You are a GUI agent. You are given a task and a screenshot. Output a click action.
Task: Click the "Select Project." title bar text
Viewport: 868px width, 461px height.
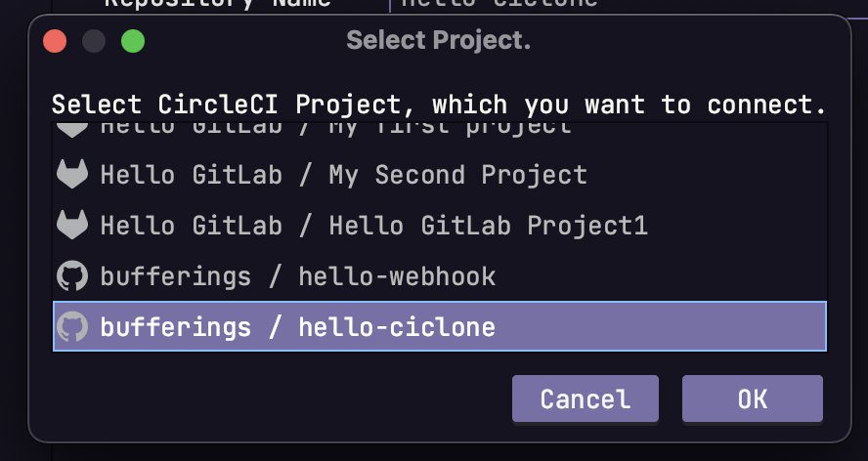tap(438, 41)
